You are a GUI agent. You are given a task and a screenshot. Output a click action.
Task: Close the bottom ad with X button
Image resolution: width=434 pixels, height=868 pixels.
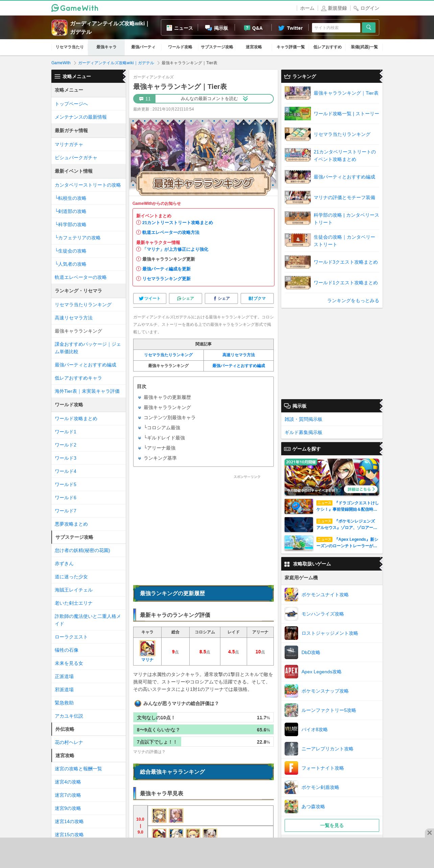[x=429, y=833]
